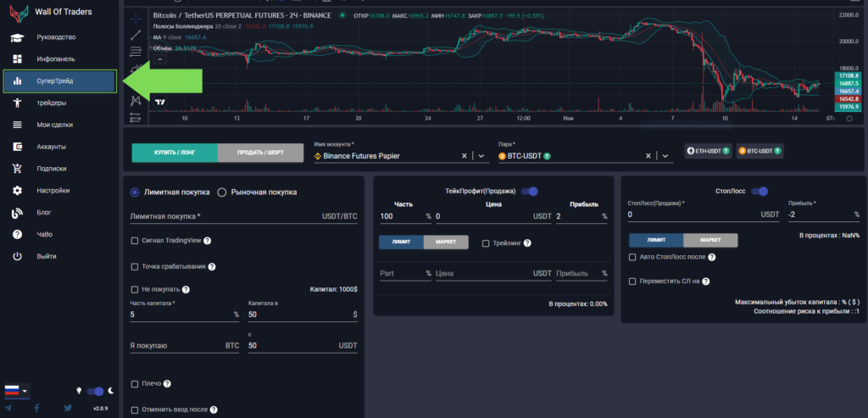Click the ЧаВо question mark icon

[x=17, y=234]
